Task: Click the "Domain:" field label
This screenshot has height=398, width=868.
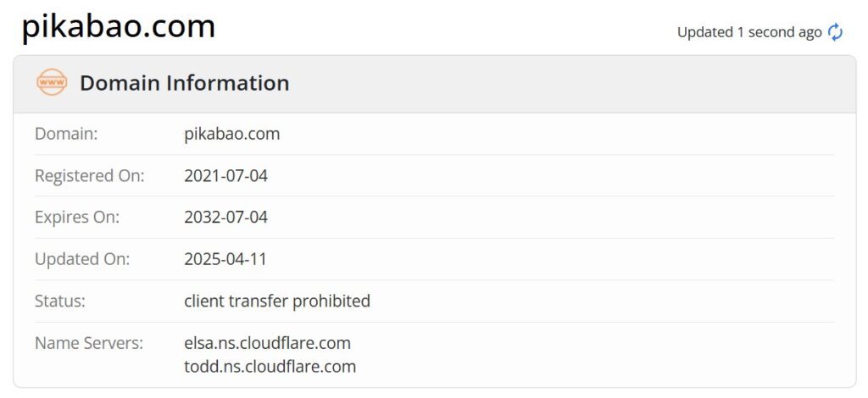Action: [x=66, y=134]
